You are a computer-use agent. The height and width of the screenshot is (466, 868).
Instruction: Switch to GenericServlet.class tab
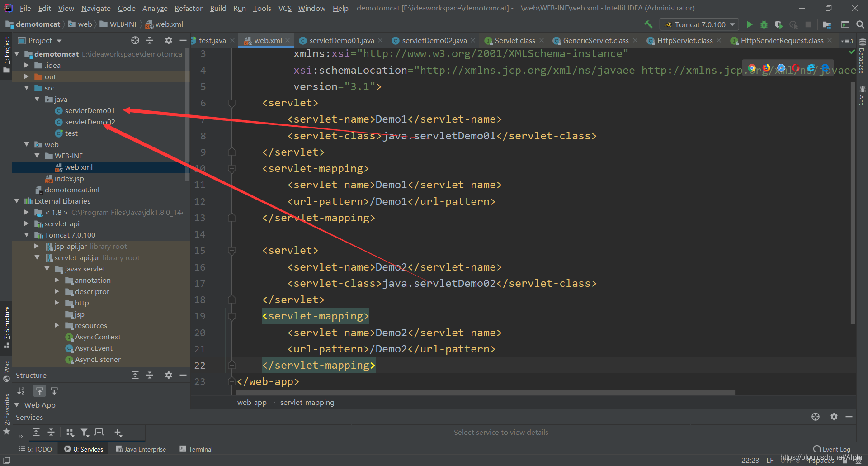click(x=595, y=41)
